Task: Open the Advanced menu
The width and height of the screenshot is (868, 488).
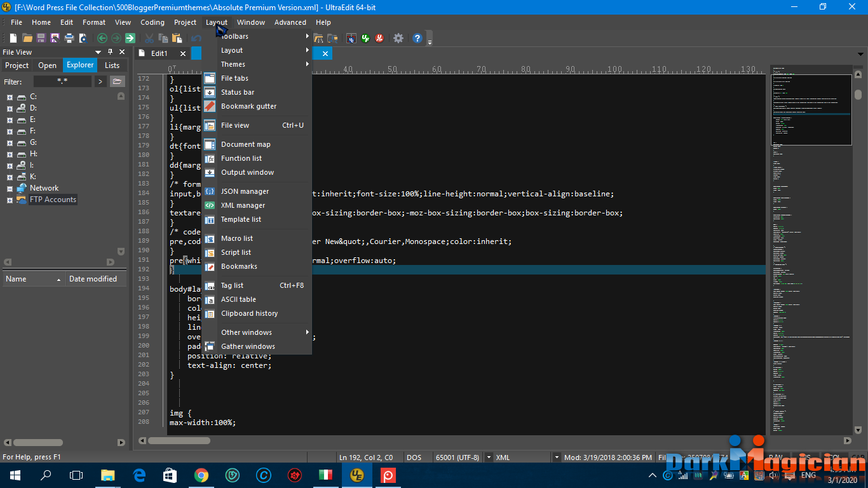Action: 290,22
